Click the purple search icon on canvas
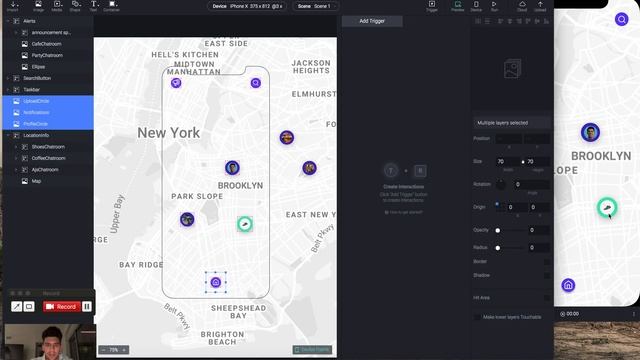The height and width of the screenshot is (360, 640). (256, 83)
